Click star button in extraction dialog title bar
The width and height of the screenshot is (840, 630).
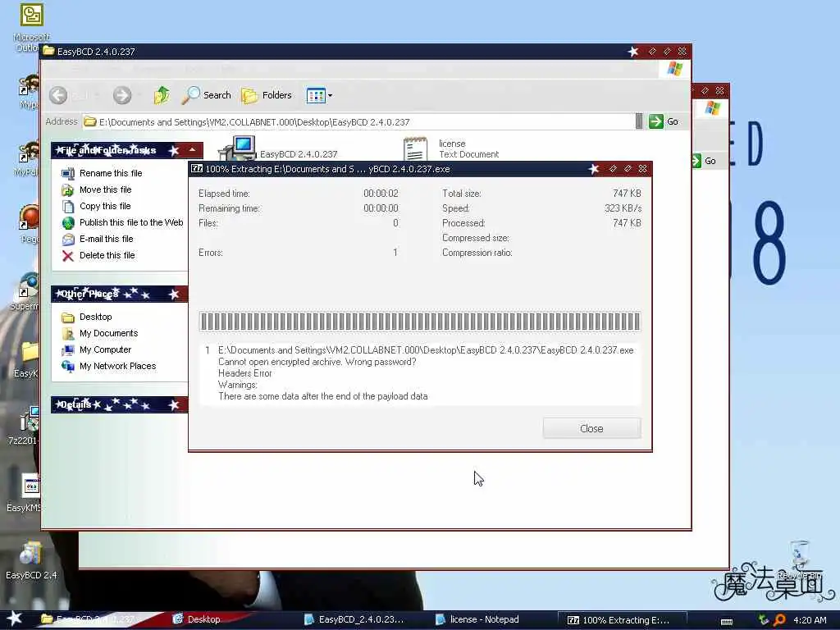(594, 169)
